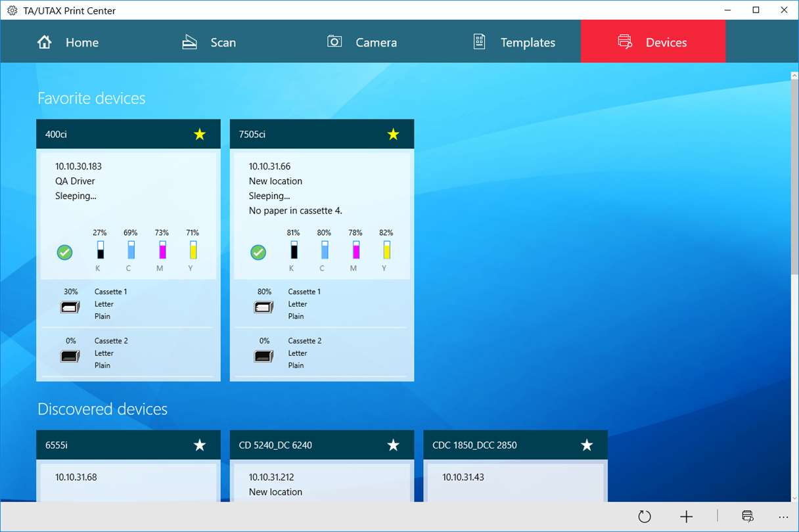Maximize the Print Center window

pyautogui.click(x=756, y=10)
